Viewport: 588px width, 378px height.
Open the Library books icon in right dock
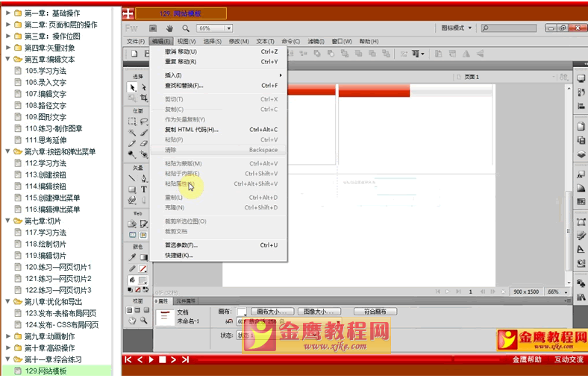pyautogui.click(x=581, y=297)
